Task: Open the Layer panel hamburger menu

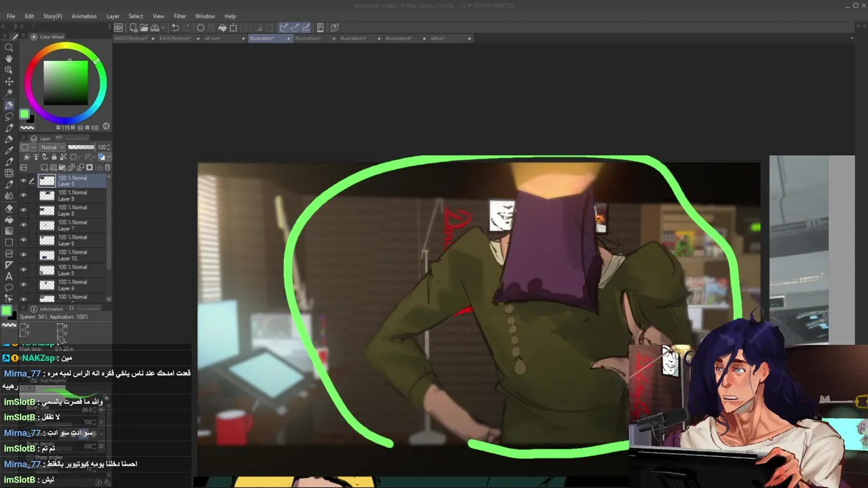Action: [x=24, y=138]
